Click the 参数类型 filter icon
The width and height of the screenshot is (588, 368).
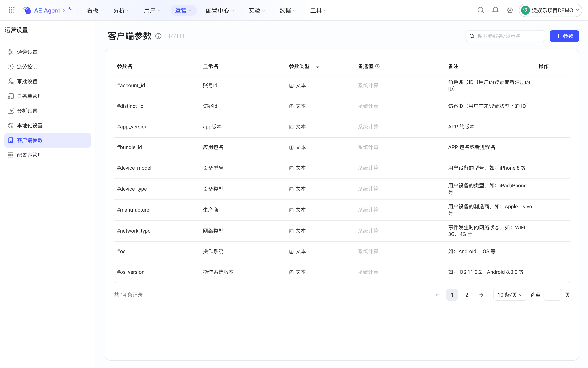[317, 66]
